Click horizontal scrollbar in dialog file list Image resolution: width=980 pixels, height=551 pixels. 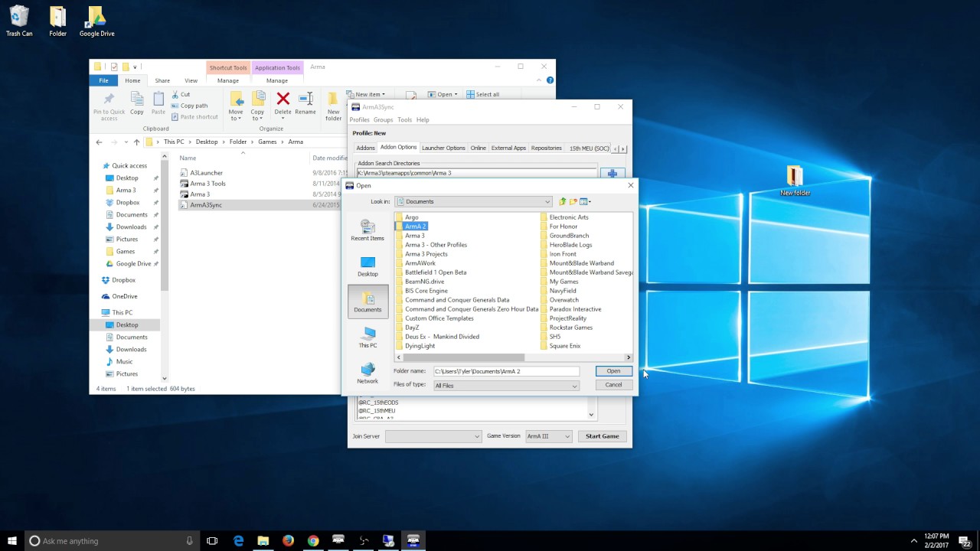coord(464,357)
